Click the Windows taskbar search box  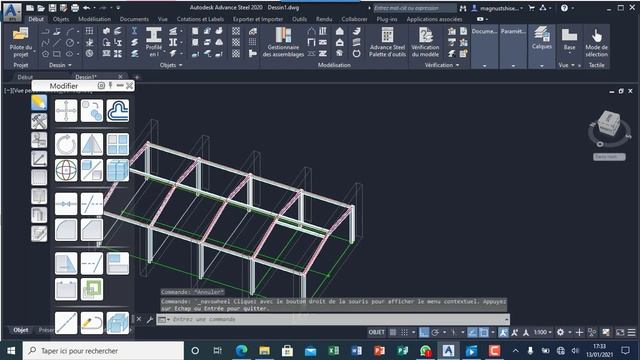click(103, 351)
